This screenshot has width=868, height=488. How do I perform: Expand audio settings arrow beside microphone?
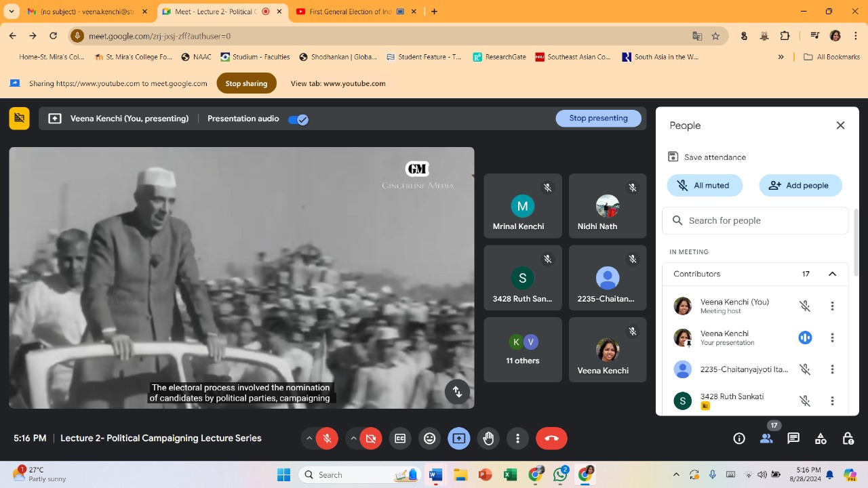pyautogui.click(x=309, y=439)
